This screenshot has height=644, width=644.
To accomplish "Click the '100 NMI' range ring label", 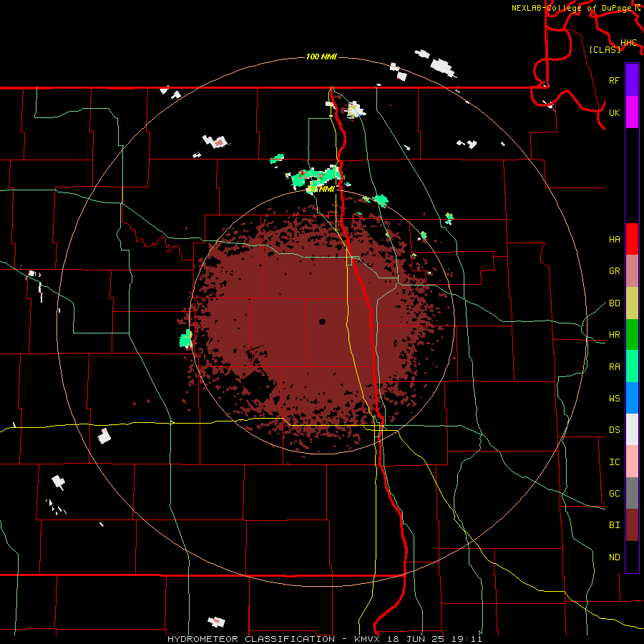I will point(321,57).
